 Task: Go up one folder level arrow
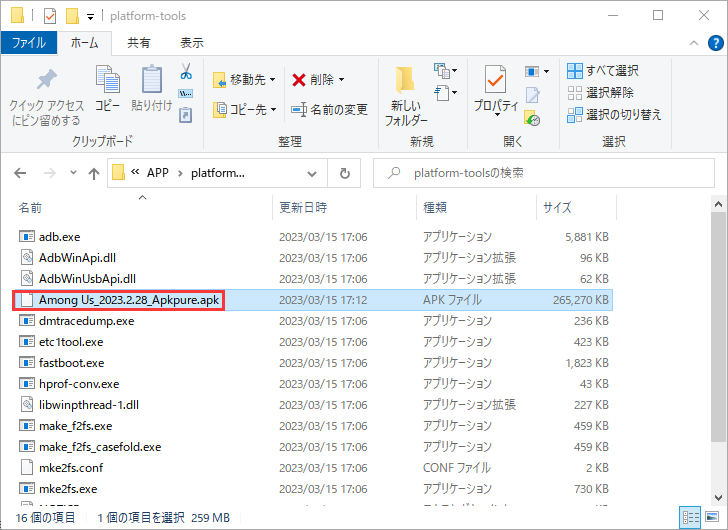(x=94, y=174)
